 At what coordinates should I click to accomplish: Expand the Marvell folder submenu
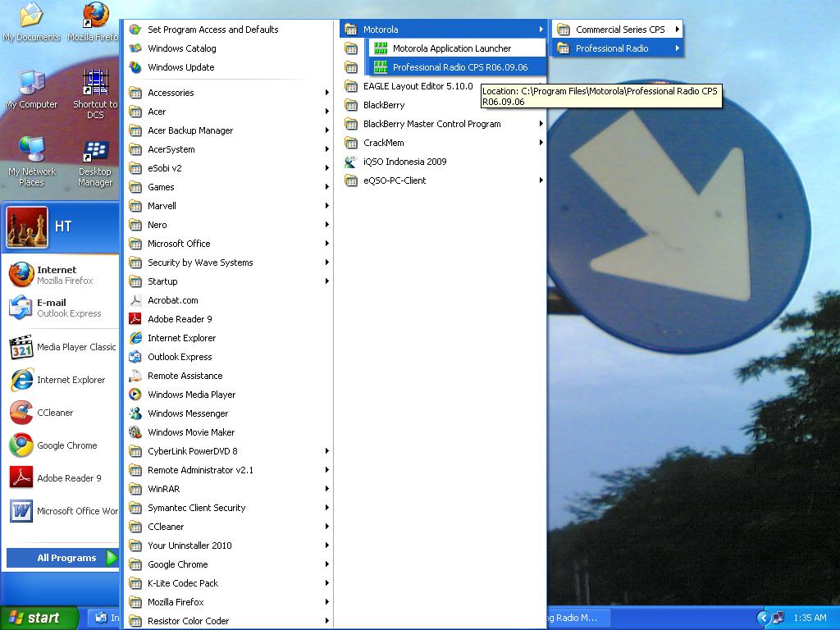click(229, 206)
